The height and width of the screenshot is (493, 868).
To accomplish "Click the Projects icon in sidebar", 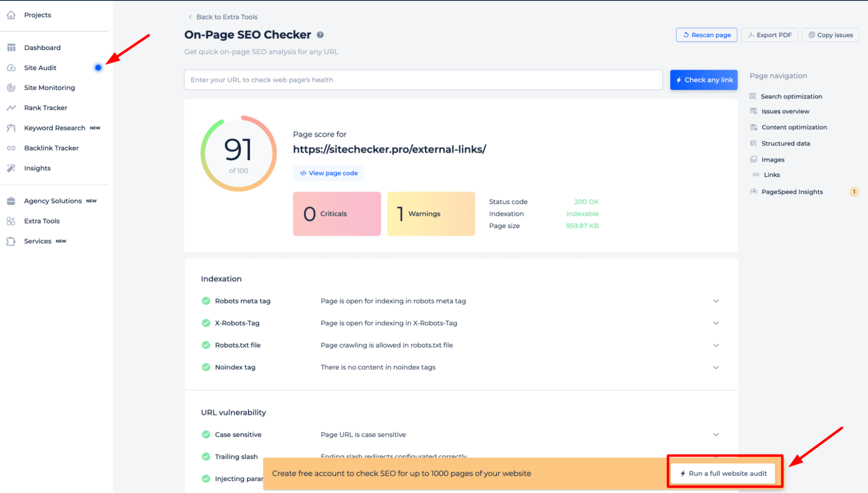I will pyautogui.click(x=12, y=14).
